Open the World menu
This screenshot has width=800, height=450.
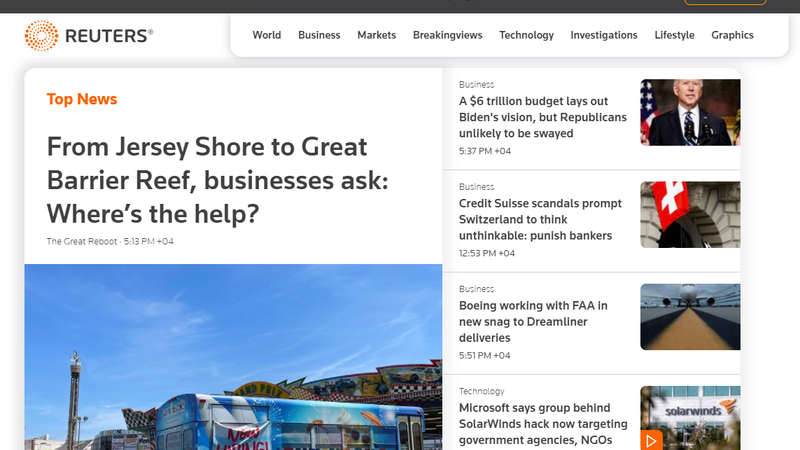(267, 35)
